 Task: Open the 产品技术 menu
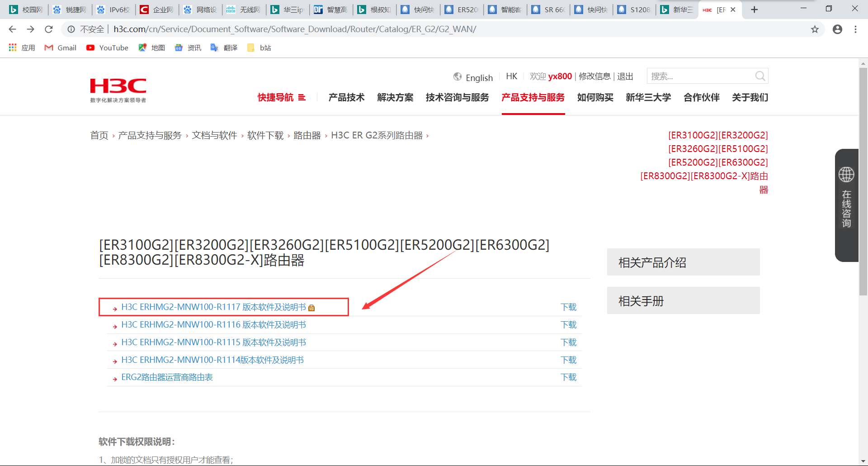click(x=346, y=97)
